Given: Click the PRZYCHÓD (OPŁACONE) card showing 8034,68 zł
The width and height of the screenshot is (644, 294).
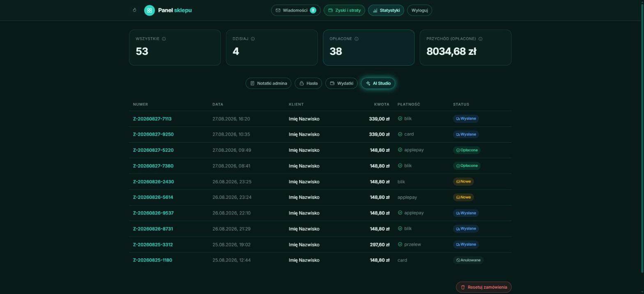Looking at the screenshot, I should click(465, 48).
